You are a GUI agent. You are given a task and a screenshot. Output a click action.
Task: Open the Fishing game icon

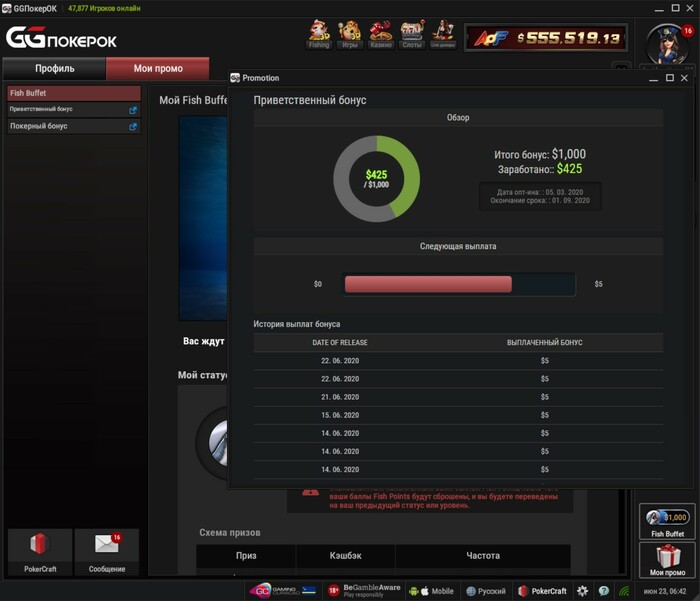pos(319,34)
